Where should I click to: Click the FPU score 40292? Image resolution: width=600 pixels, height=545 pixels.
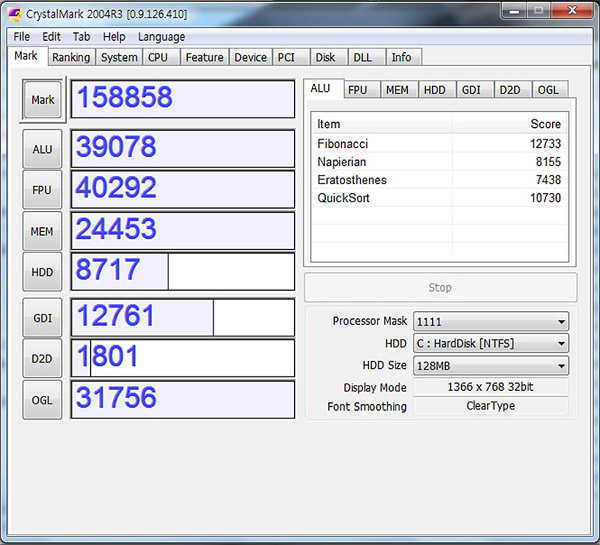pyautogui.click(x=183, y=190)
